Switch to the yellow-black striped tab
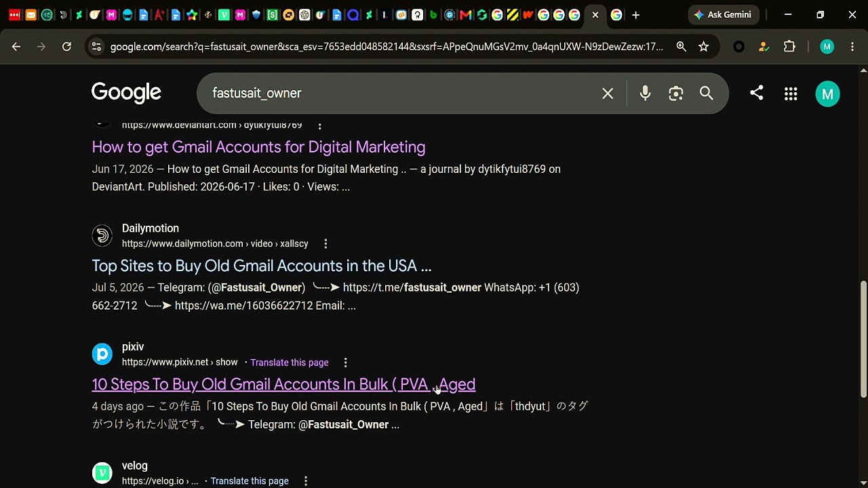This screenshot has width=868, height=488. pos(513,15)
